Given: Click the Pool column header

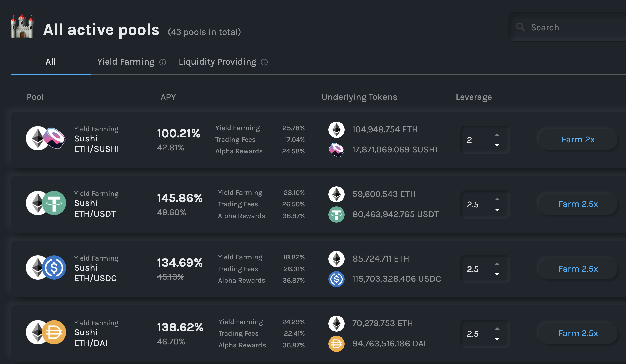Looking at the screenshot, I should coord(35,97).
